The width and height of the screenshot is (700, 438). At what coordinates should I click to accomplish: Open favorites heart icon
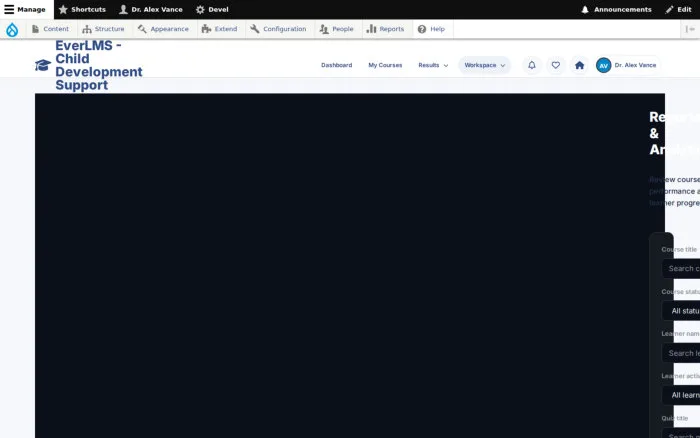pyautogui.click(x=556, y=65)
